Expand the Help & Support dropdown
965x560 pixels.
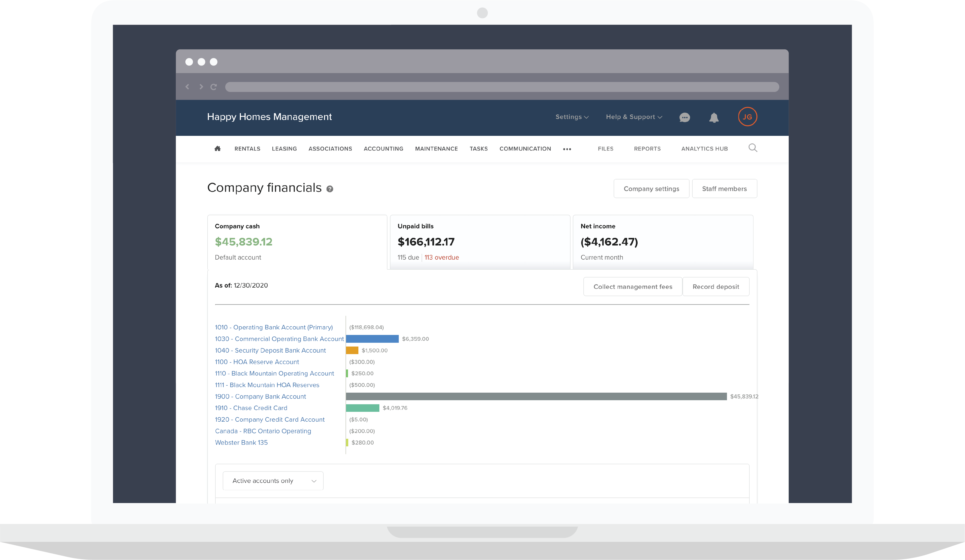[x=634, y=117]
